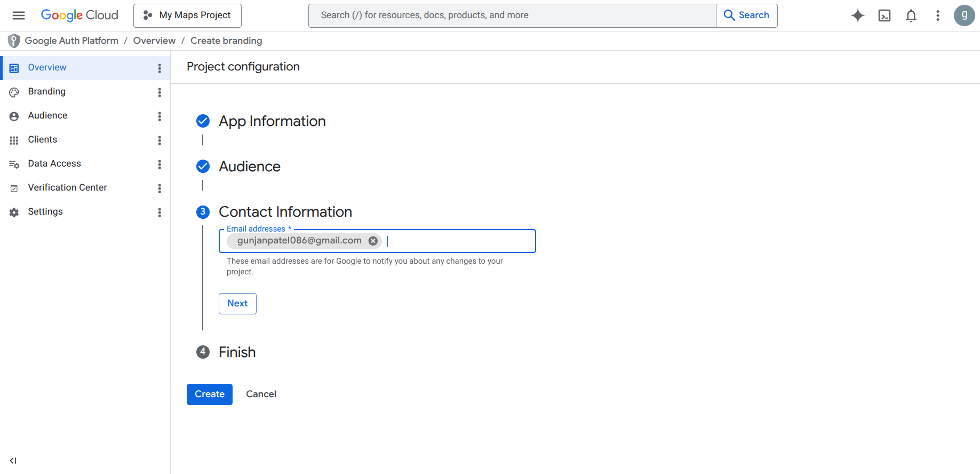Open Data Access row three-dot menu
This screenshot has height=474, width=980.
[x=160, y=164]
